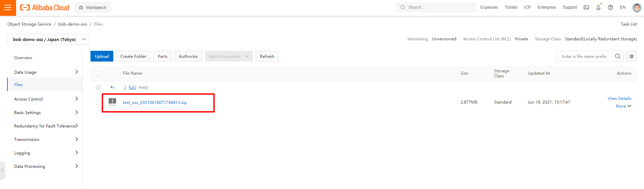Check the box for test_oss zip file
The image size is (644, 189).
click(98, 103)
